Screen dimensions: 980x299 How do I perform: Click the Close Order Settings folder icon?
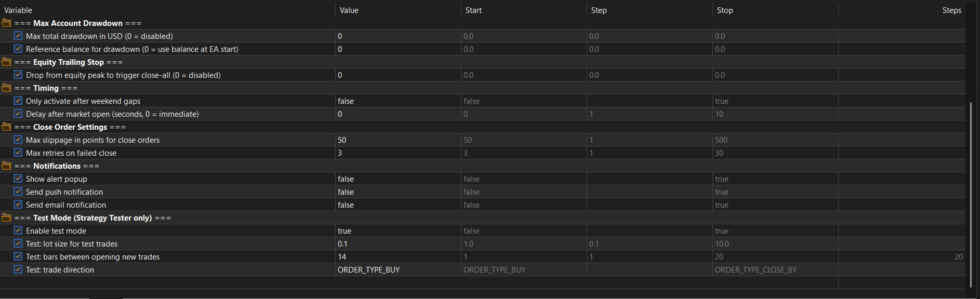coord(6,127)
